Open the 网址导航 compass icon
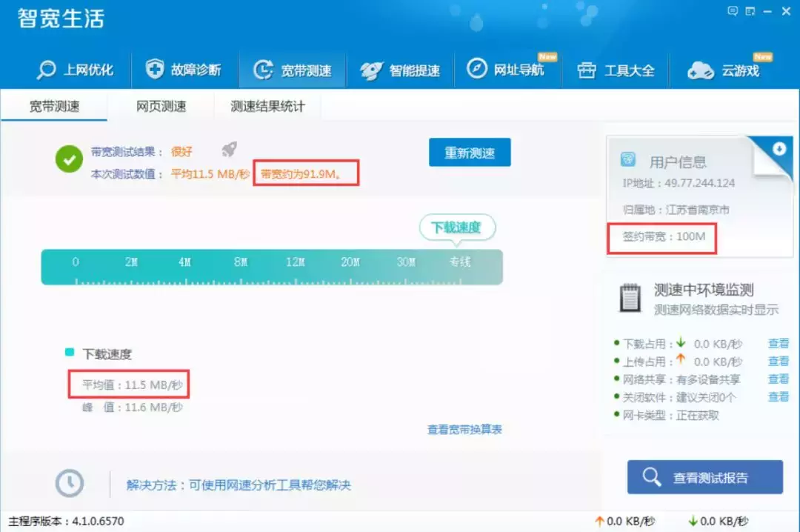The height and width of the screenshot is (532, 800). pos(479,70)
